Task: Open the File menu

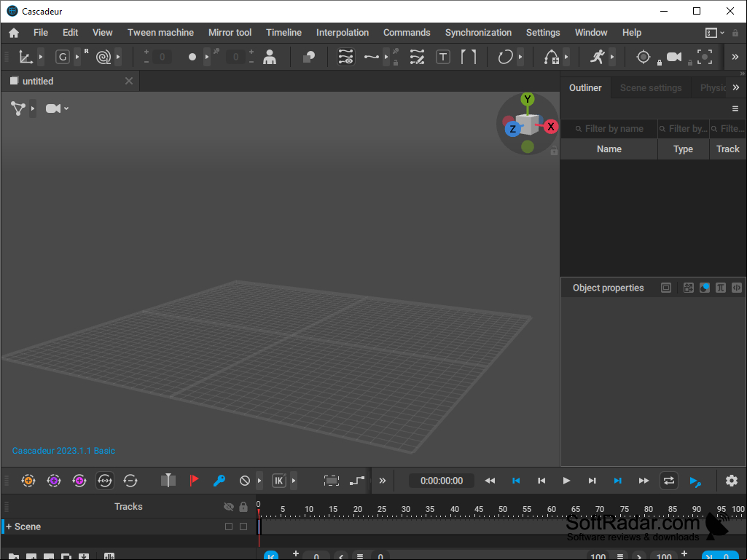Action: click(41, 33)
